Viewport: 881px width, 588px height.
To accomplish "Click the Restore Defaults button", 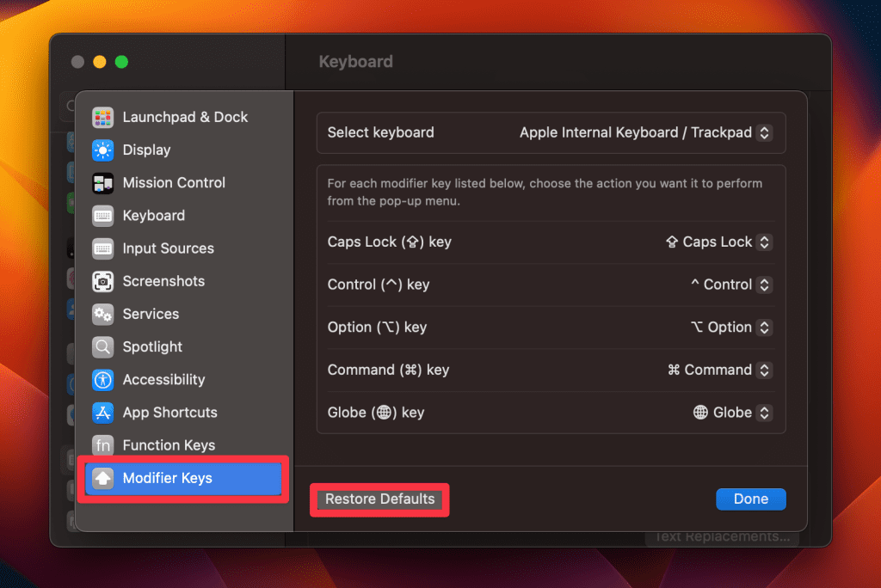I will point(379,499).
